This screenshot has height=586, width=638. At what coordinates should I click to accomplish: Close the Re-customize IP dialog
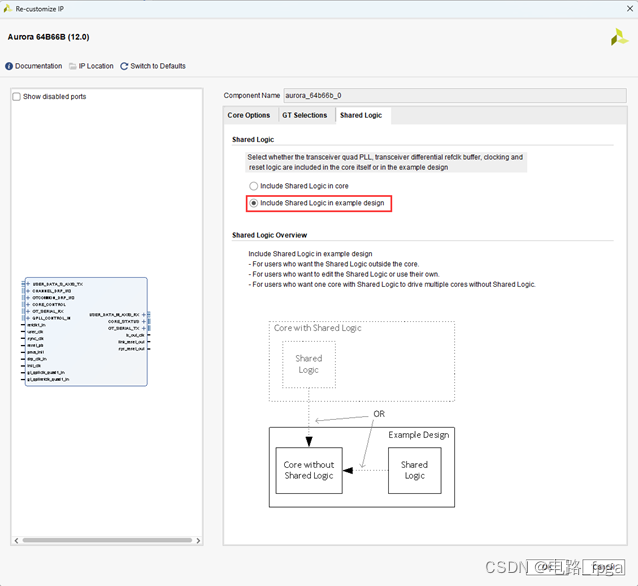tap(629, 9)
